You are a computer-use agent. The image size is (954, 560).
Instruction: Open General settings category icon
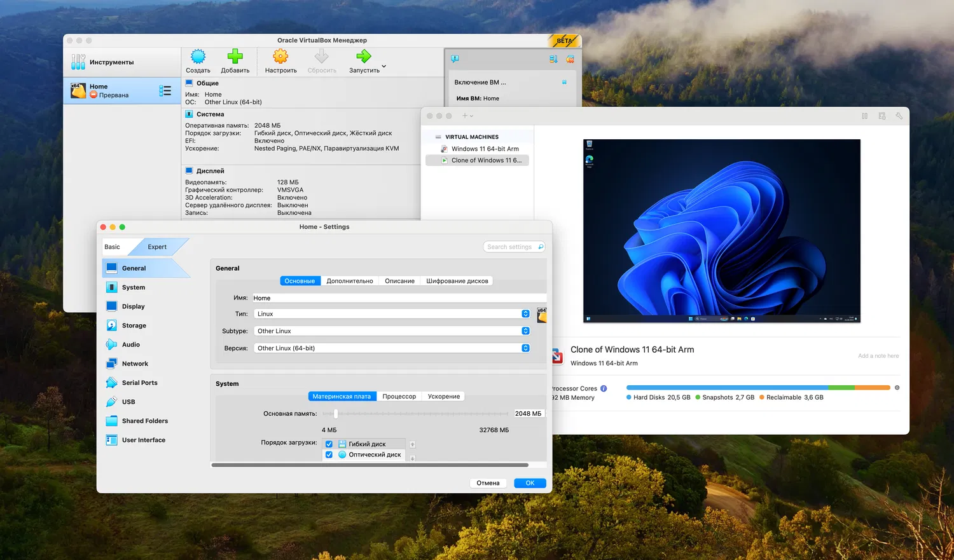click(111, 268)
